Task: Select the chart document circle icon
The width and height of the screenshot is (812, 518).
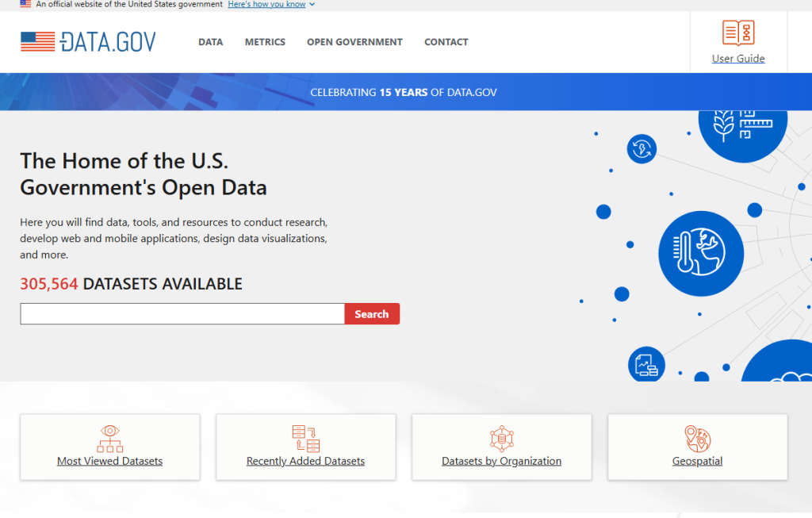Action: tap(646, 364)
